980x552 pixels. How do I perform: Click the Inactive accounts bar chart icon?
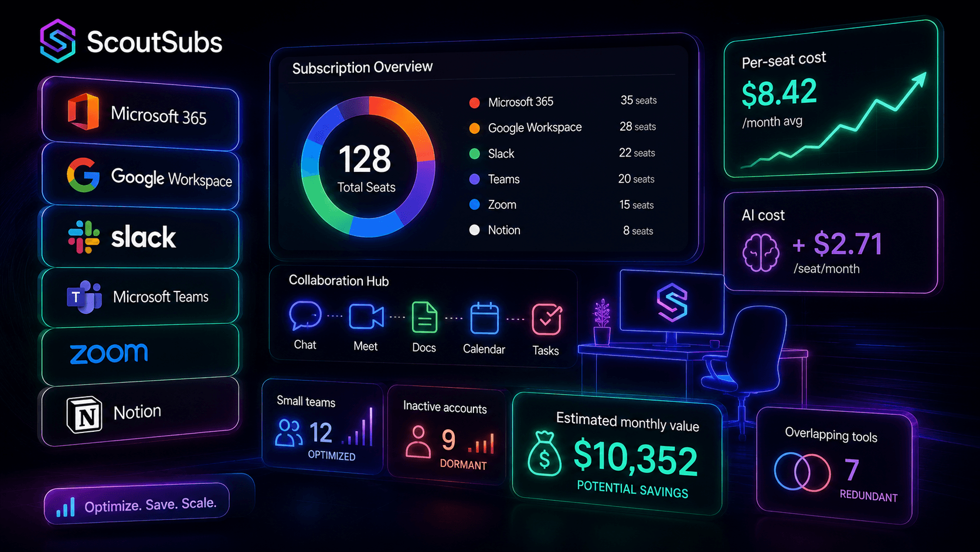[481, 443]
